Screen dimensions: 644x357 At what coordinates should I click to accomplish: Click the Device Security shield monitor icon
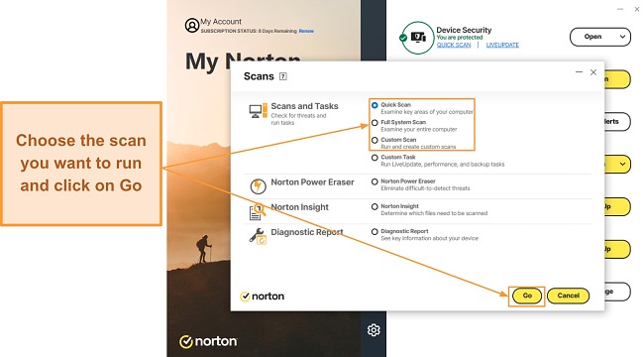(418, 38)
